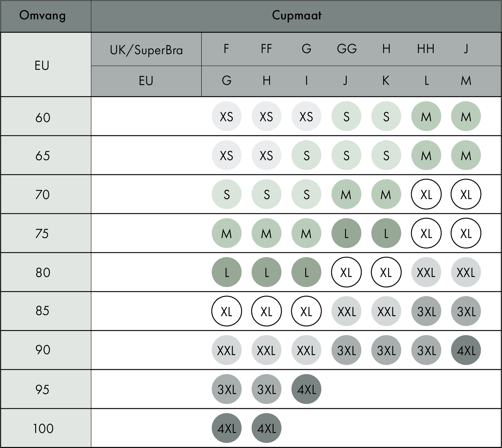Click L circle in row 75, UK cup GG
502x448 pixels.
(346, 233)
